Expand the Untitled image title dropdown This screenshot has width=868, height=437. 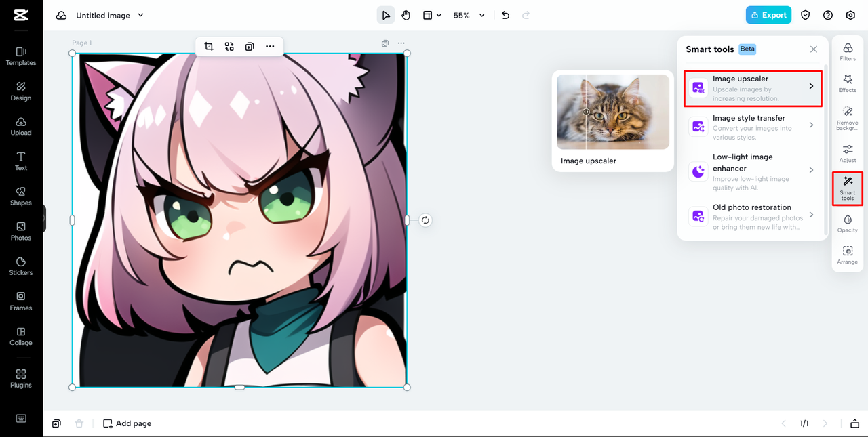[141, 15]
